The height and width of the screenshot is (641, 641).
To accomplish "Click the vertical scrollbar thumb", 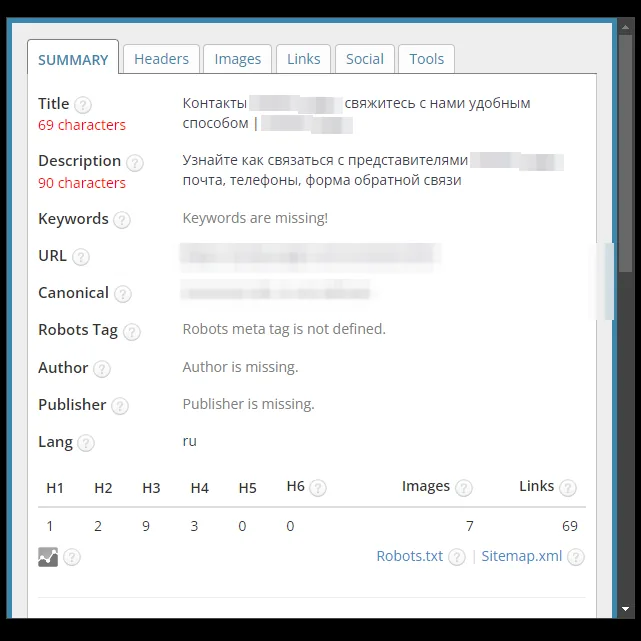I will [x=625, y=153].
